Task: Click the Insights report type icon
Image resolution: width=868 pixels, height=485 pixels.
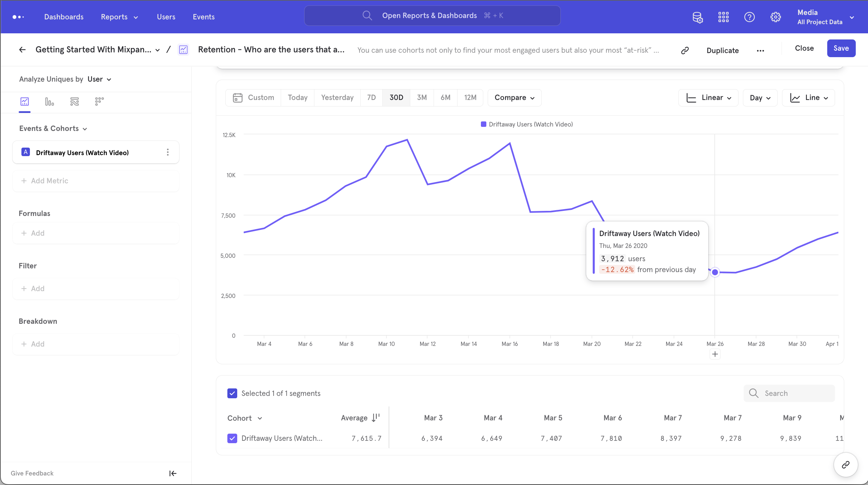Action: pyautogui.click(x=183, y=50)
